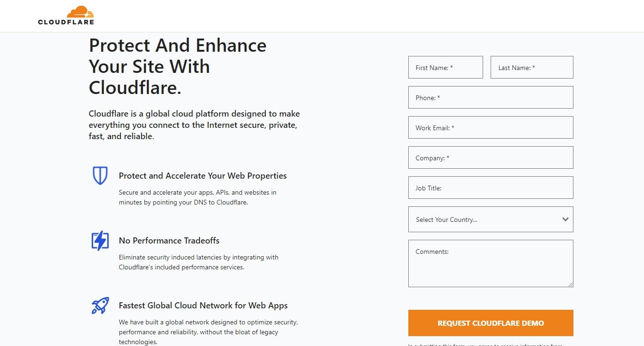The height and width of the screenshot is (346, 644).
Task: Focus the First Name field
Action: 445,67
